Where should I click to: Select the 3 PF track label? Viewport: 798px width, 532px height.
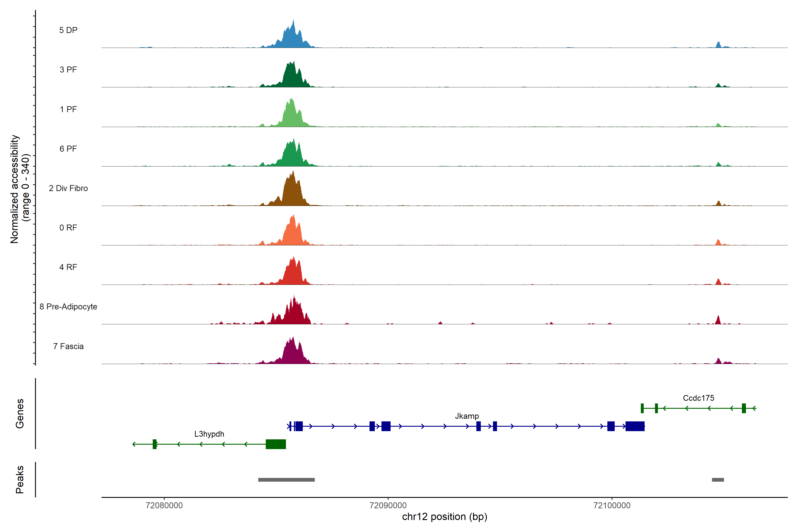(x=68, y=70)
